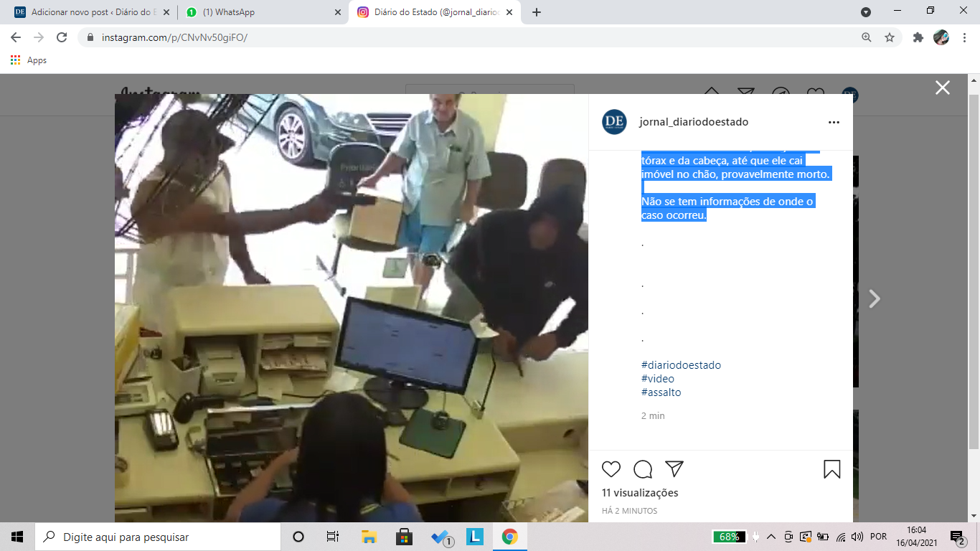Click the caption text "caso ocorreu."
Viewport: 980px width, 551px height.
click(x=674, y=215)
